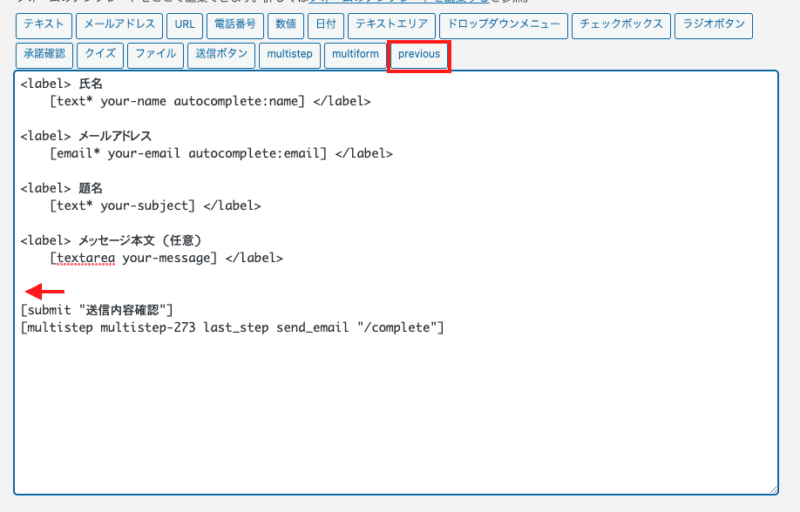Click the textarea resize handle corner

point(772,489)
